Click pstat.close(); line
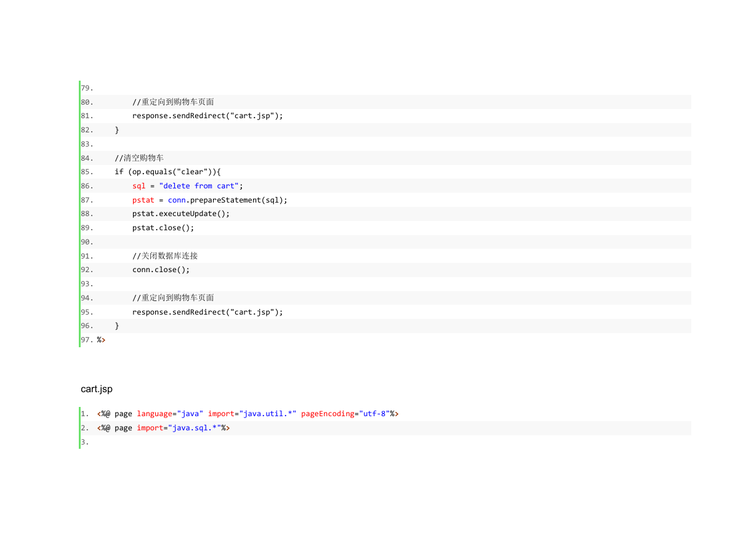This screenshot has width=756, height=535. coord(163,228)
